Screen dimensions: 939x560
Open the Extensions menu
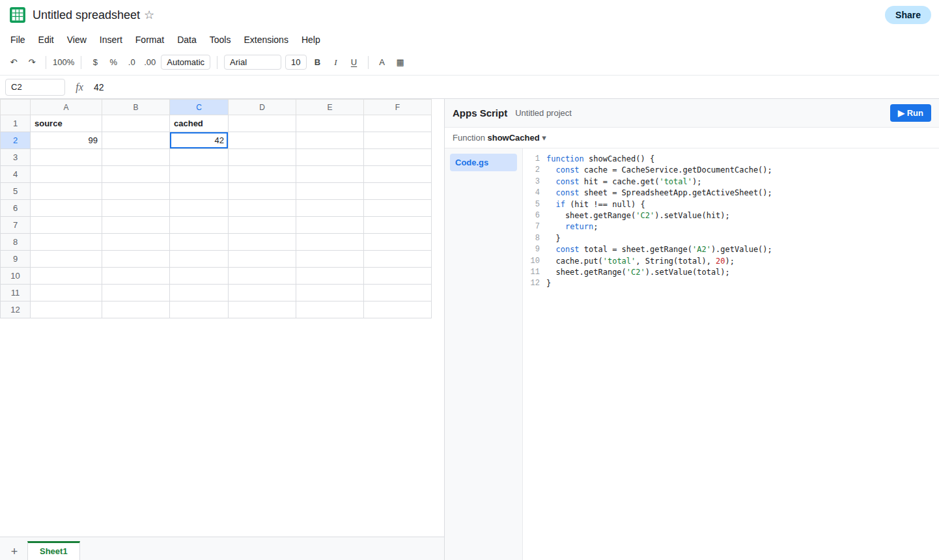(x=266, y=40)
